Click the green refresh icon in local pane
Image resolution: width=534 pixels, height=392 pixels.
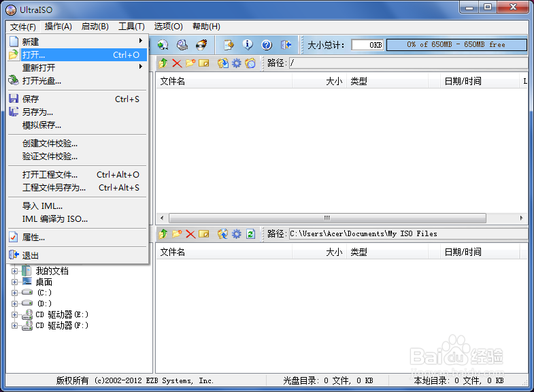(x=250, y=234)
